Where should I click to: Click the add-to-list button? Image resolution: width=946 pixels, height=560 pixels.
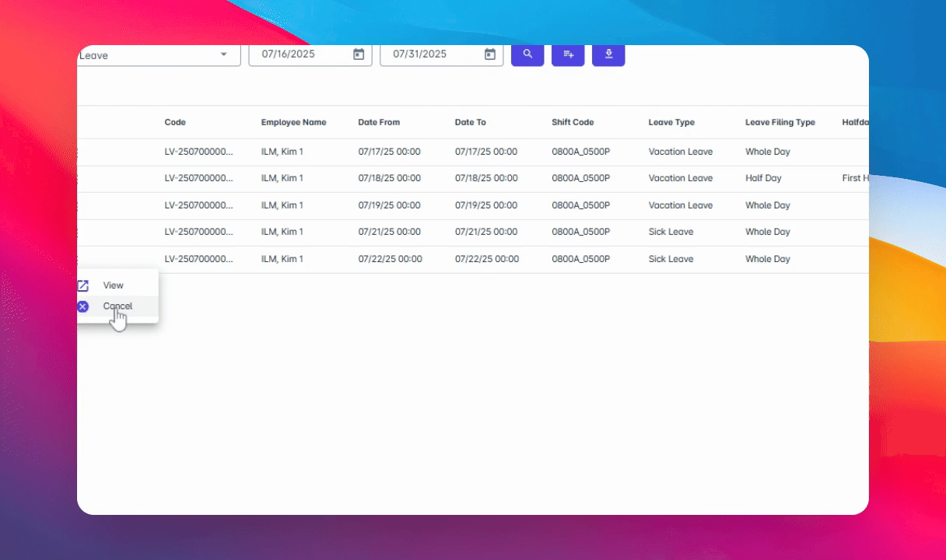[568, 54]
